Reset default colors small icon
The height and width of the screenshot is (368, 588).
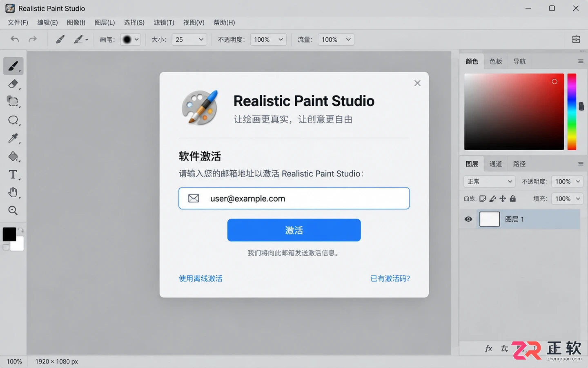(6, 247)
